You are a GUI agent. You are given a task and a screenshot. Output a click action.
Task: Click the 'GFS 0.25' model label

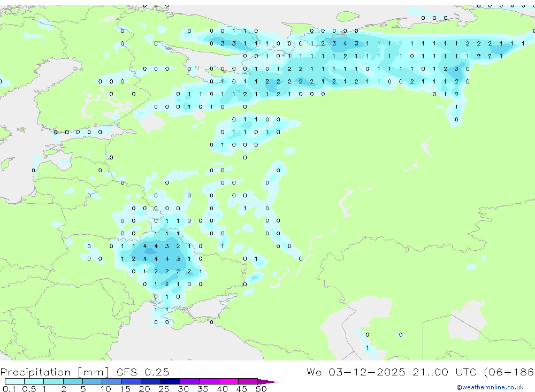pyautogui.click(x=143, y=372)
